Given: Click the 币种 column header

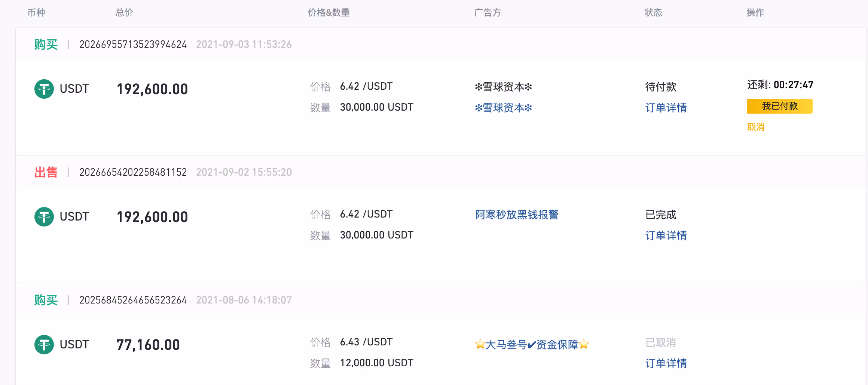Looking at the screenshot, I should 36,13.
